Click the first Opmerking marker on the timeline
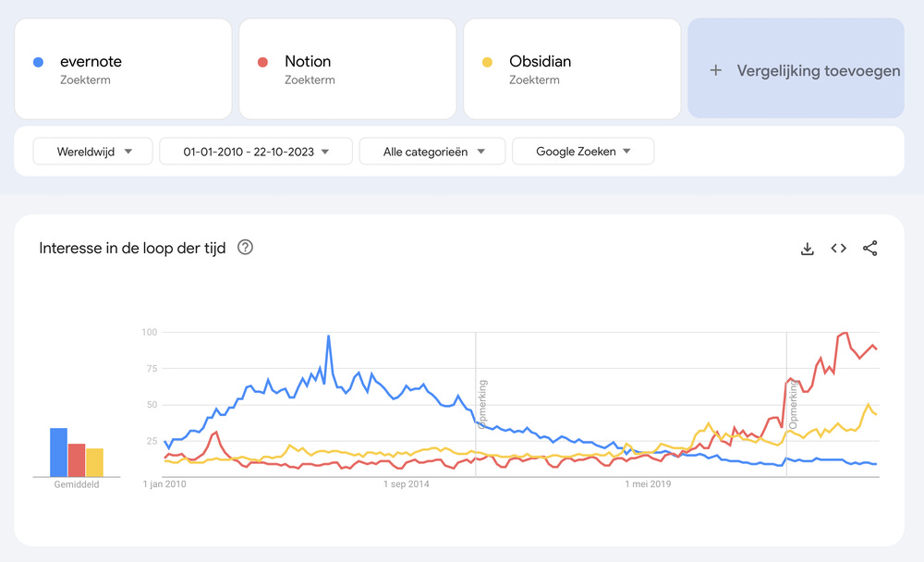The width and height of the screenshot is (924, 562). (482, 404)
